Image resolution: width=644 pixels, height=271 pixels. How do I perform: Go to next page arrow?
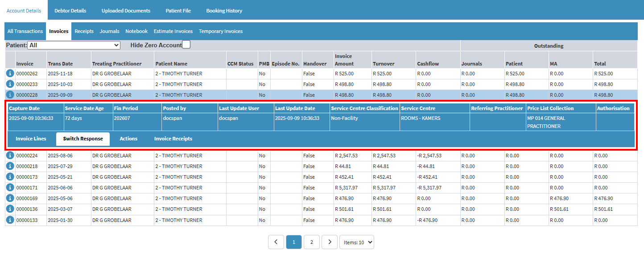pos(329,242)
